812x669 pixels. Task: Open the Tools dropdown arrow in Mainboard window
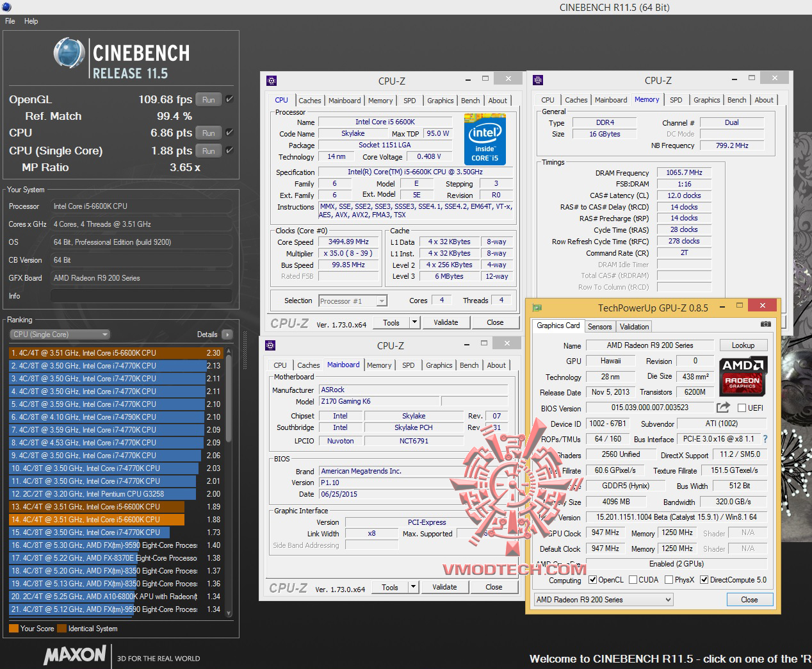(x=413, y=587)
